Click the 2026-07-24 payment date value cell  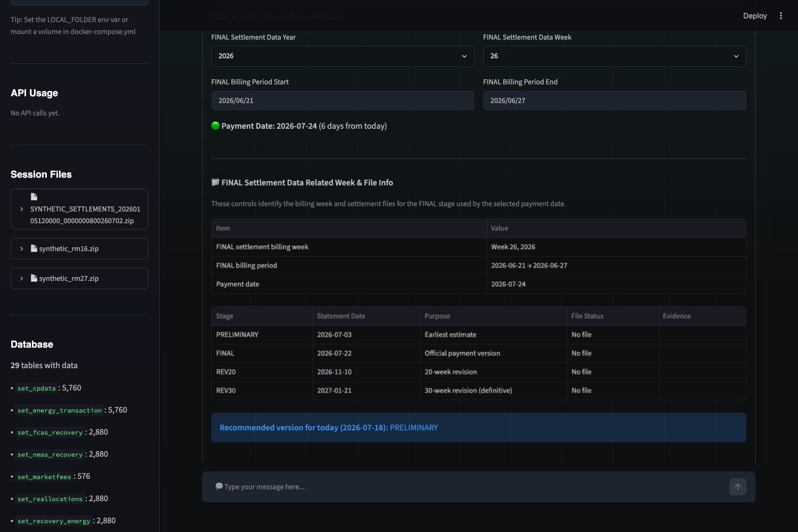pos(616,284)
